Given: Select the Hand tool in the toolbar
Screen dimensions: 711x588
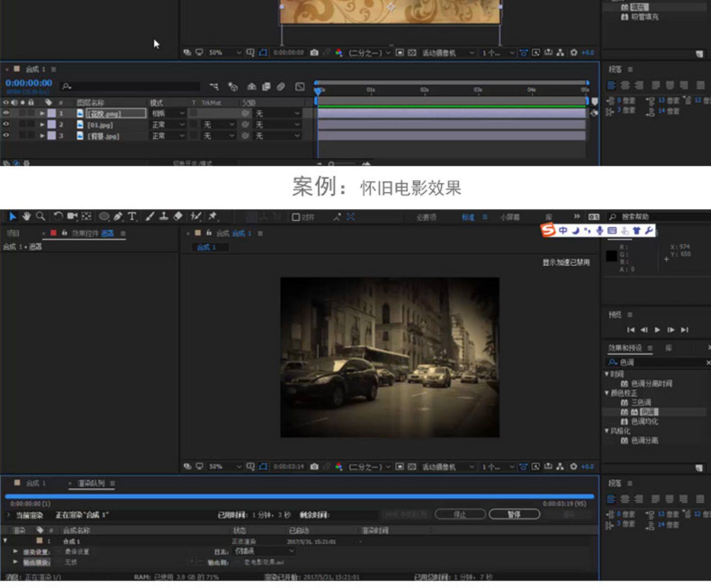Looking at the screenshot, I should point(27,217).
